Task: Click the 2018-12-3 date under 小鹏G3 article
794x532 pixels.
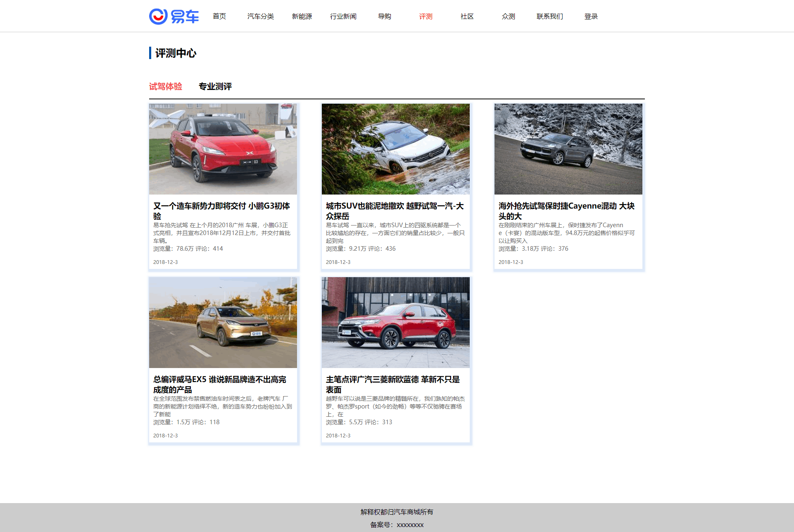Action: 166,262
